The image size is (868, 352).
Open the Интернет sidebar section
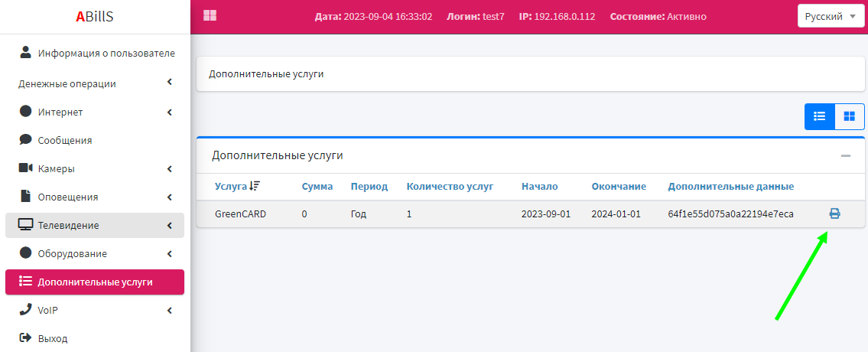[x=95, y=112]
